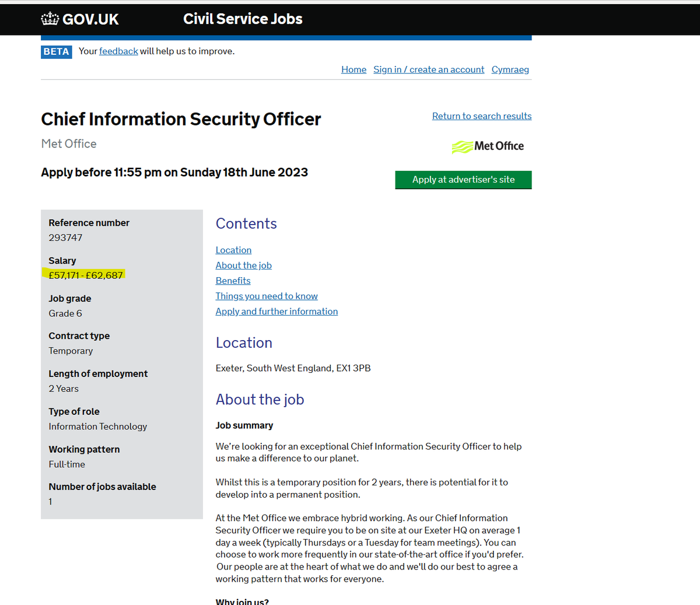Click Apply at advertiser's site button
This screenshot has width=700, height=605.
(x=464, y=180)
